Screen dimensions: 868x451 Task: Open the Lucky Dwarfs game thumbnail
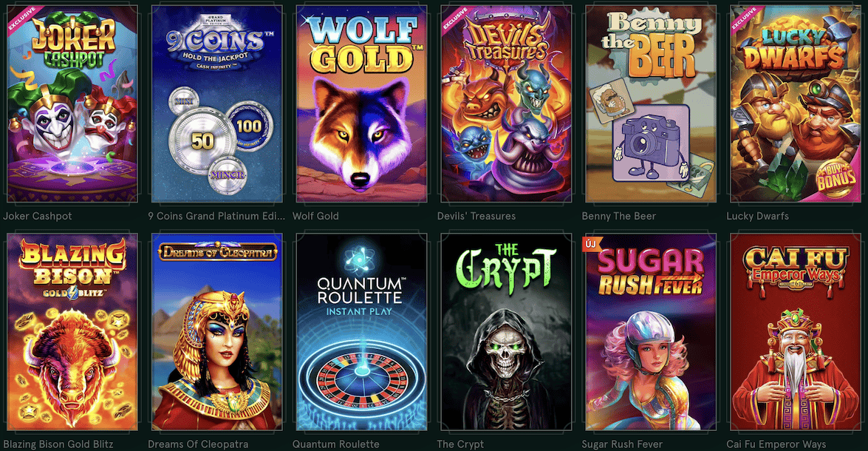pos(796,104)
